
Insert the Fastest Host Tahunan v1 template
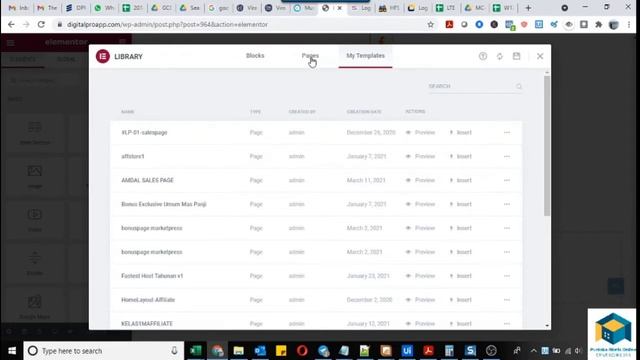[460, 276]
